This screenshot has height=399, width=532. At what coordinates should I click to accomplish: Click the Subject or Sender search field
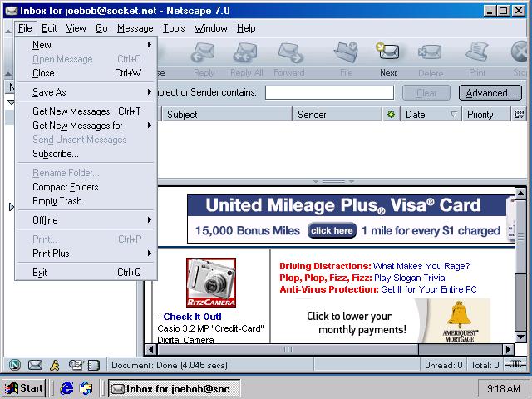(x=329, y=92)
